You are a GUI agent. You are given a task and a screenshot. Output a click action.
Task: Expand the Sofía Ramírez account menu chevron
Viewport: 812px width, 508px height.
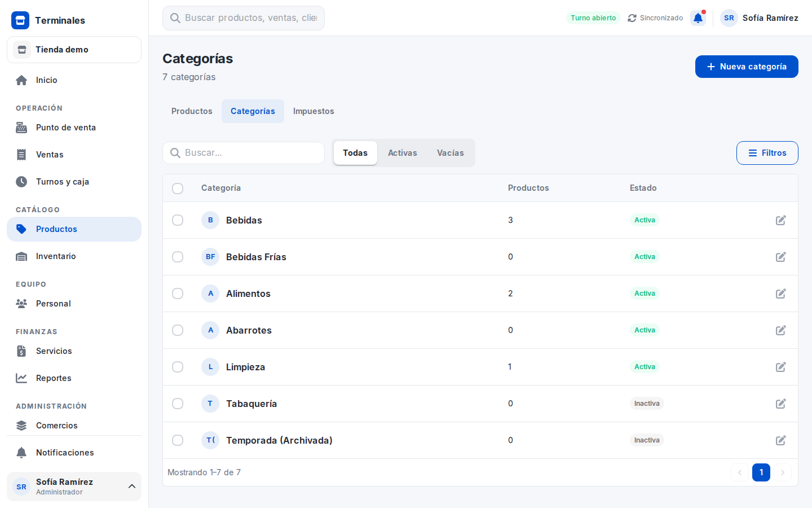pyautogui.click(x=132, y=487)
